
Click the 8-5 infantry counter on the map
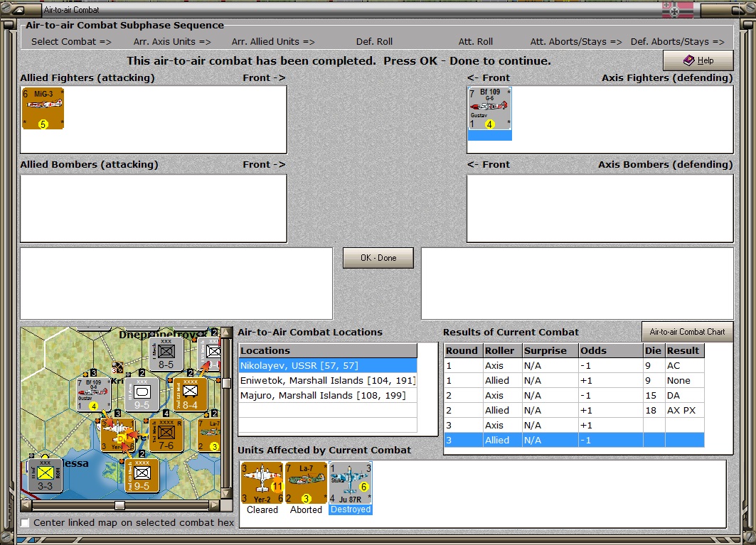tap(166, 355)
